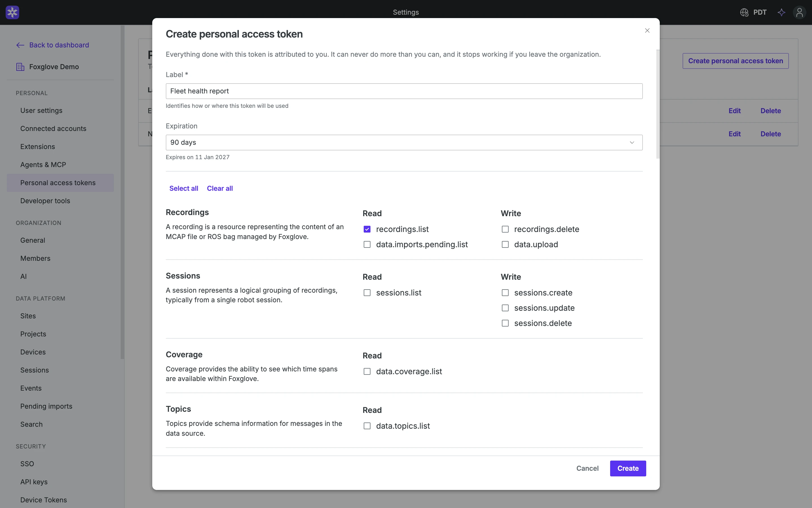Open Device Tokens in the sidebar

pos(60,500)
